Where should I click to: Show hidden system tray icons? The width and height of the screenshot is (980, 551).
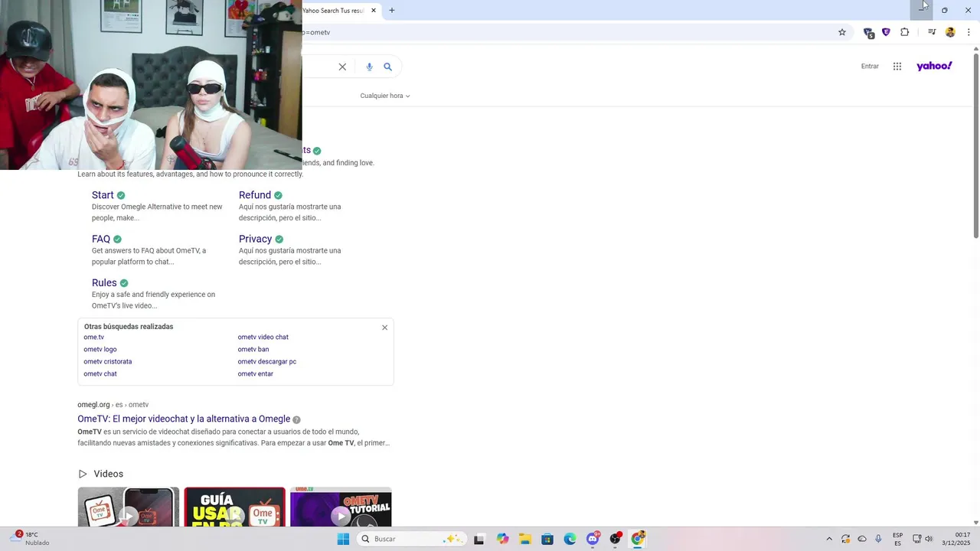(829, 539)
